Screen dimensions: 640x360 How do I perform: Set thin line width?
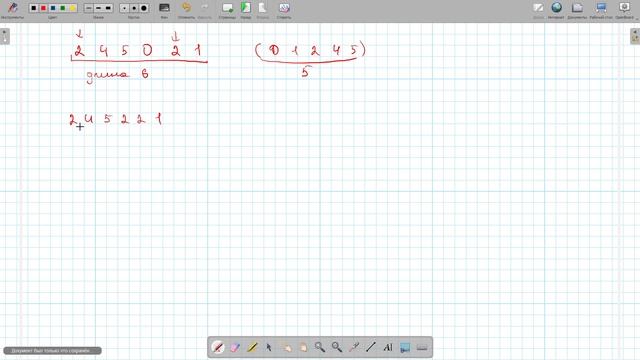[89, 8]
